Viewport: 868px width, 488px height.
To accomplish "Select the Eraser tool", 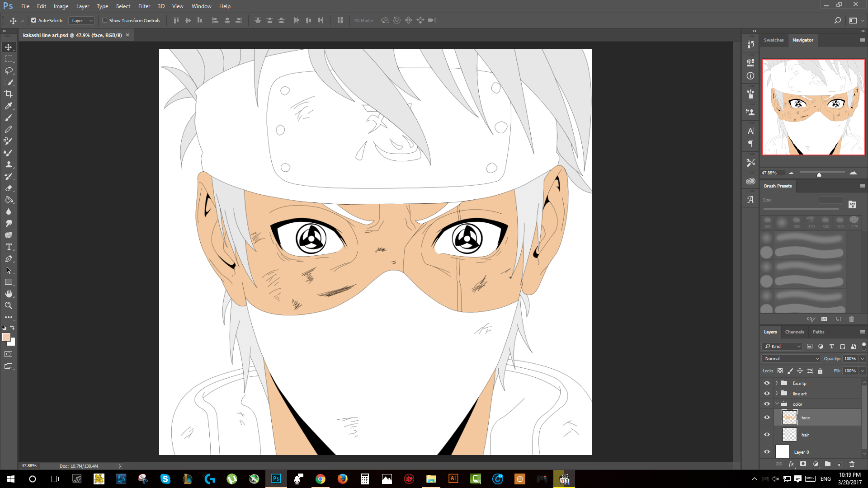I will tap(9, 188).
